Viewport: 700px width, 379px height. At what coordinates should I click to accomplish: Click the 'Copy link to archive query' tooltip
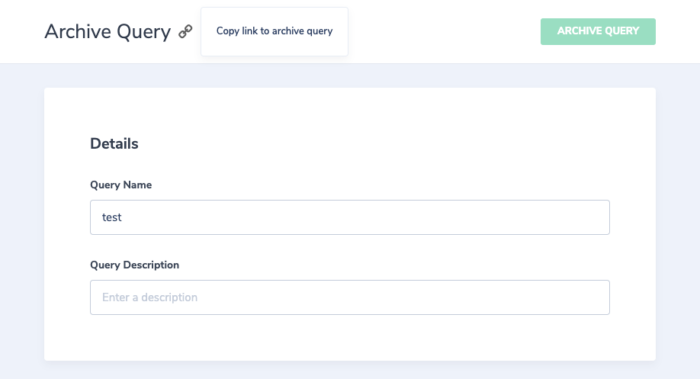274,31
